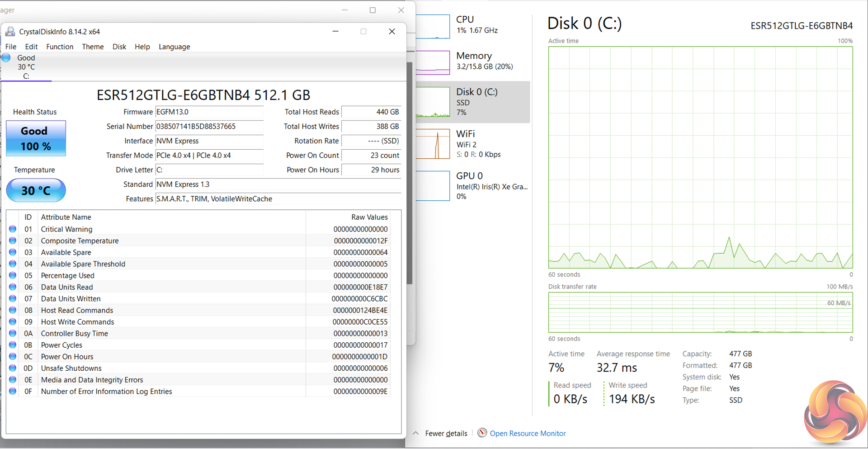Open the GPU 0 performance view
868x449 pixels.
[470, 185]
